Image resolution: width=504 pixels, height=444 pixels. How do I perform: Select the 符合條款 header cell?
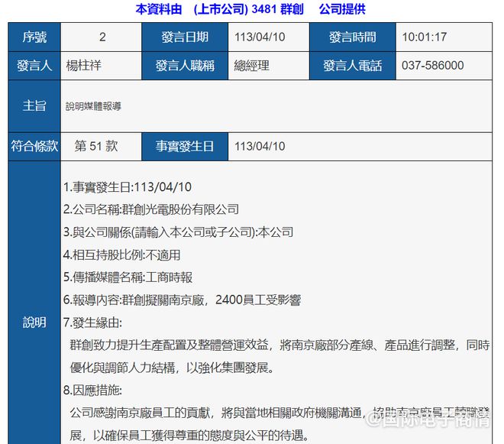point(34,147)
